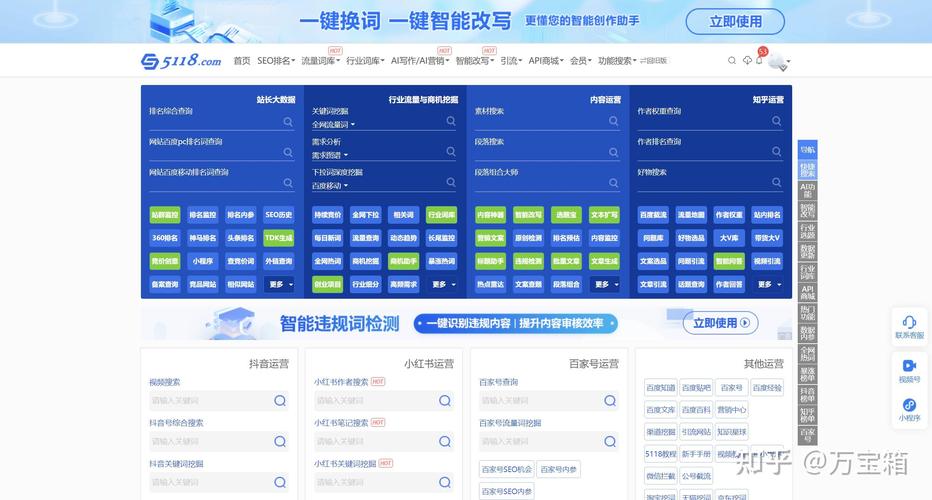Open 百度知道 link in 其他运营
The image size is (932, 500).
pos(660,388)
